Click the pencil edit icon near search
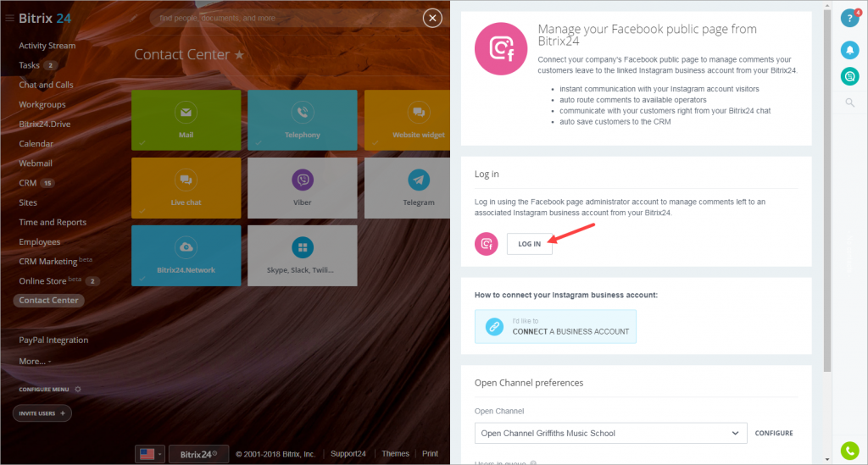Image resolution: width=868 pixels, height=465 pixels. point(134,18)
